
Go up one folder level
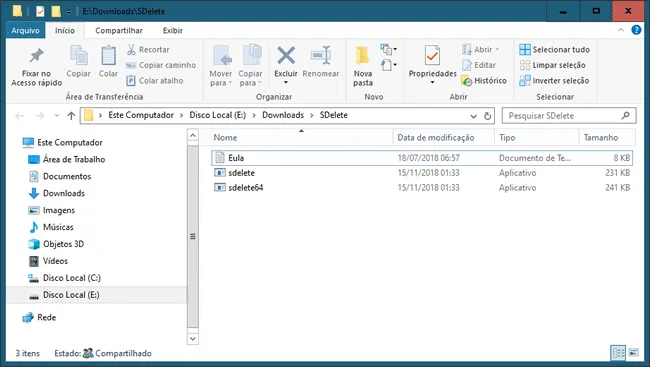[71, 116]
